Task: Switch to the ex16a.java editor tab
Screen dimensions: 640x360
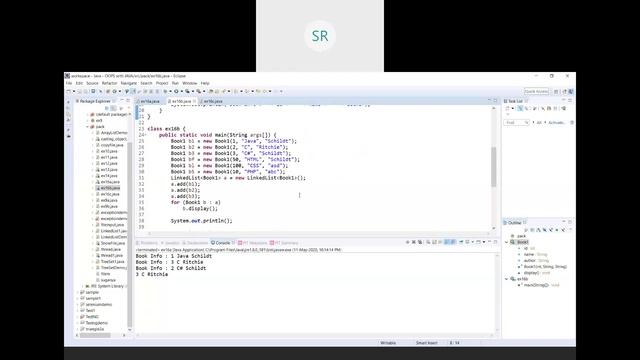Action: coord(150,101)
